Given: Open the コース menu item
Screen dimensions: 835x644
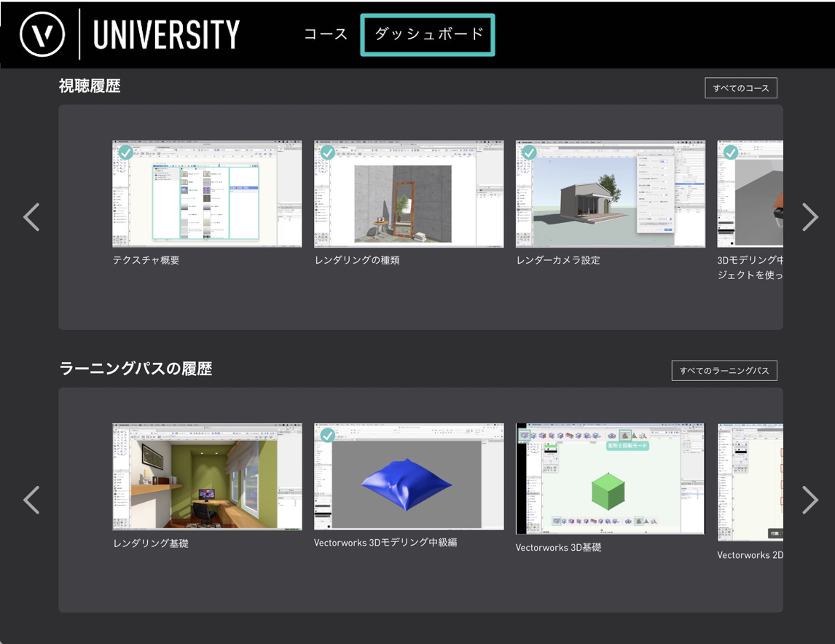Looking at the screenshot, I should coord(326,34).
